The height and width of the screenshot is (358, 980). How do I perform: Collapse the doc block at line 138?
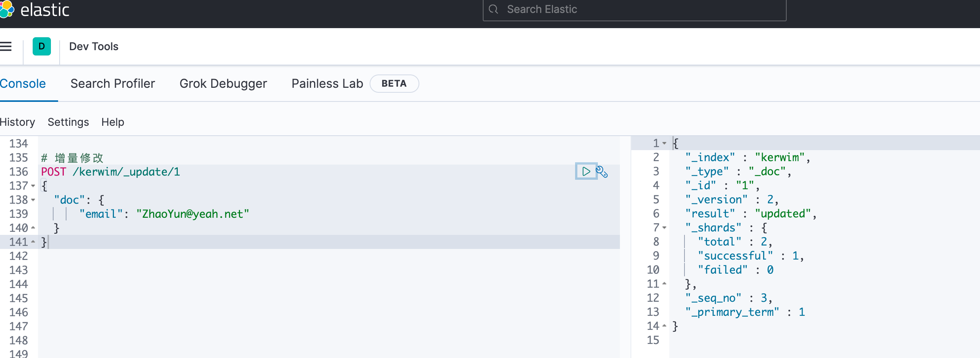tap(33, 200)
